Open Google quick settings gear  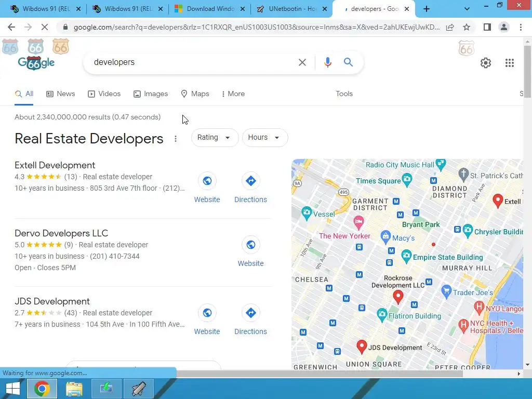486,63
